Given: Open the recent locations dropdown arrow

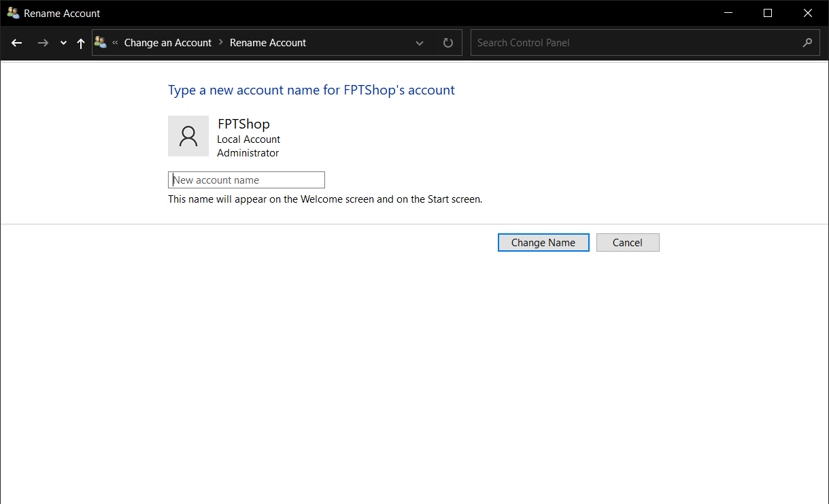Looking at the screenshot, I should 63,43.
